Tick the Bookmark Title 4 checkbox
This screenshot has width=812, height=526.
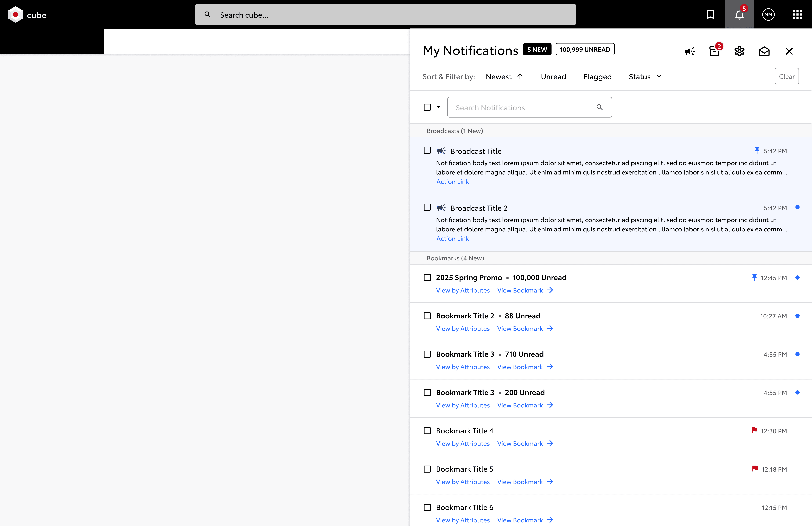tap(427, 431)
